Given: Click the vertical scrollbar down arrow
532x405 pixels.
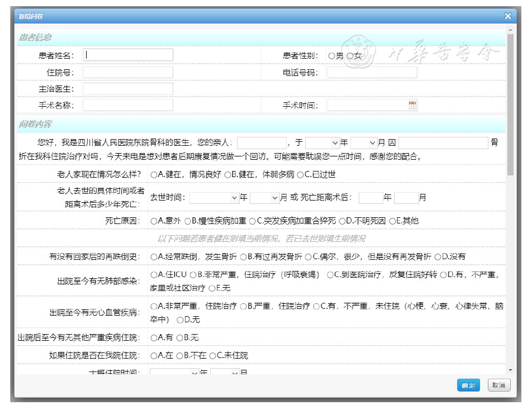Looking at the screenshot, I should coord(510,370).
